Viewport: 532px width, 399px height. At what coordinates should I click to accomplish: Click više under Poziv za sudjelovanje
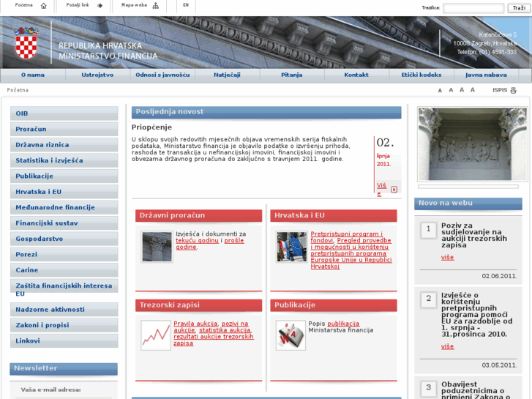[x=448, y=258]
